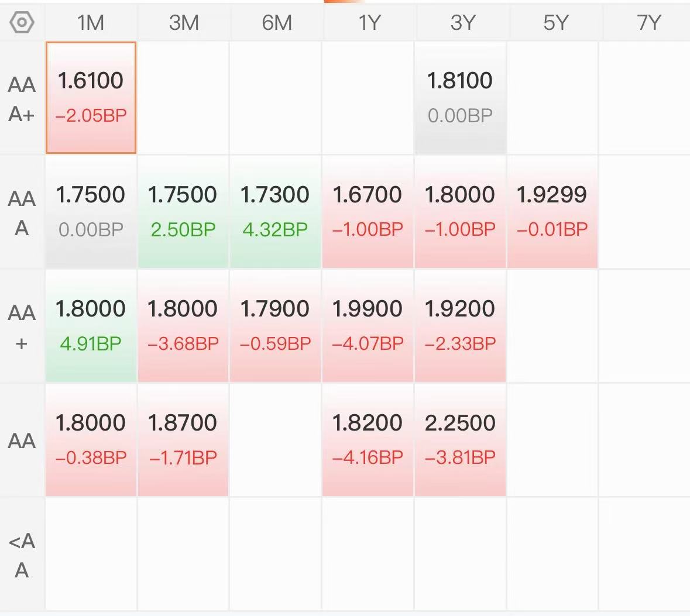Click the AA+ row label
The height and width of the screenshot is (616, 690).
coord(22,327)
